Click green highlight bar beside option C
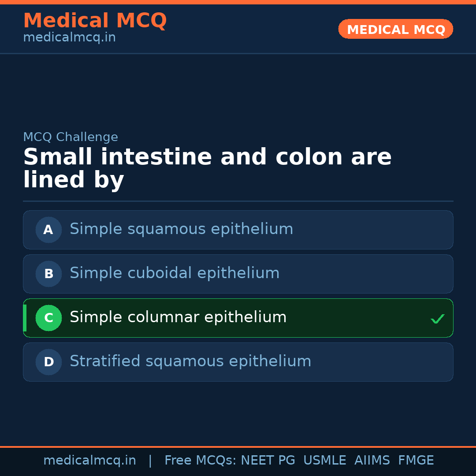476x476 pixels. [x=25, y=318]
